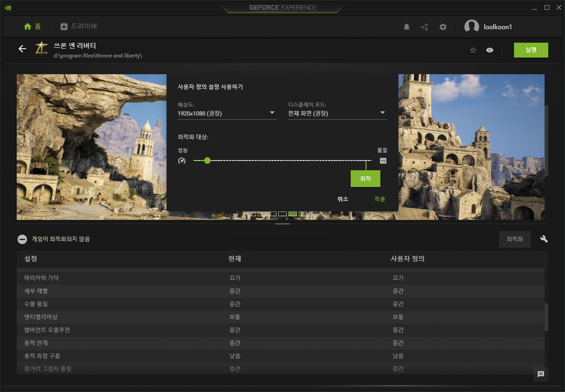The width and height of the screenshot is (565, 392).
Task: Click the notifications bell icon
Action: pyautogui.click(x=407, y=27)
